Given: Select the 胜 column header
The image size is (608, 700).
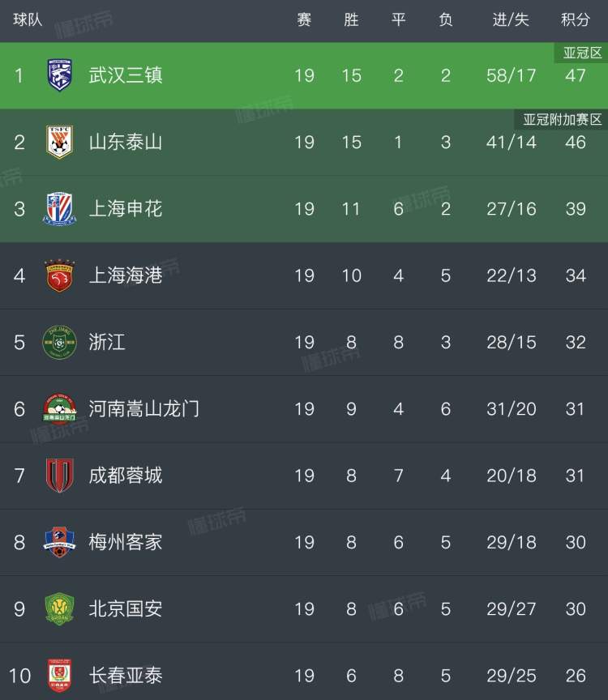Looking at the screenshot, I should click(351, 19).
